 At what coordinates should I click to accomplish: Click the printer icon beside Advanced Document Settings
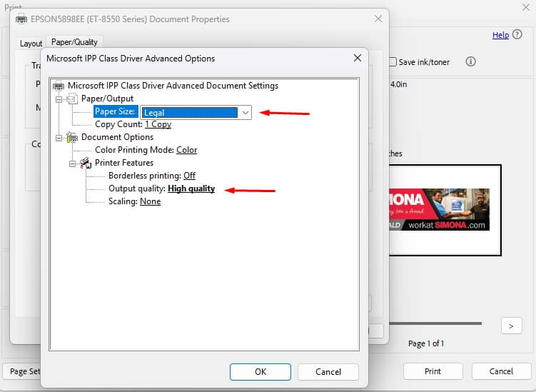(x=59, y=86)
